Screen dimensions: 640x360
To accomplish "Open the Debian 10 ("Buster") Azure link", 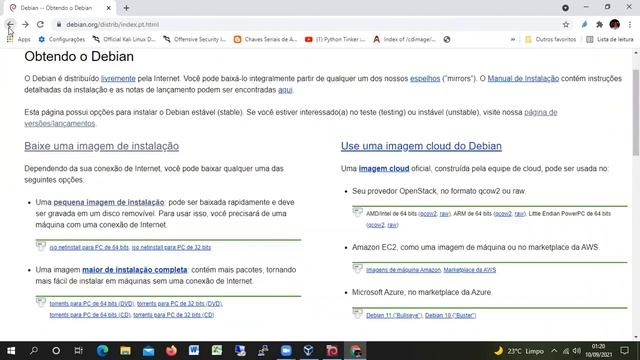I will point(451,316).
